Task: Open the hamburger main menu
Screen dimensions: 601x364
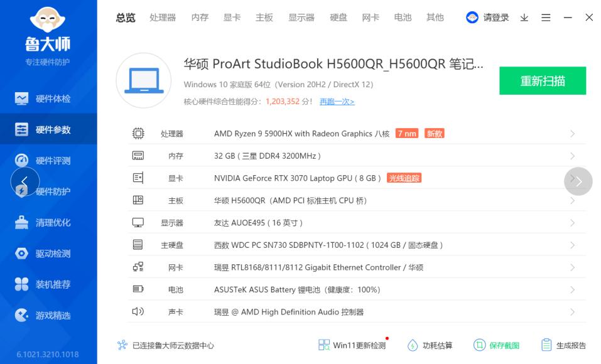Action: coord(545,18)
